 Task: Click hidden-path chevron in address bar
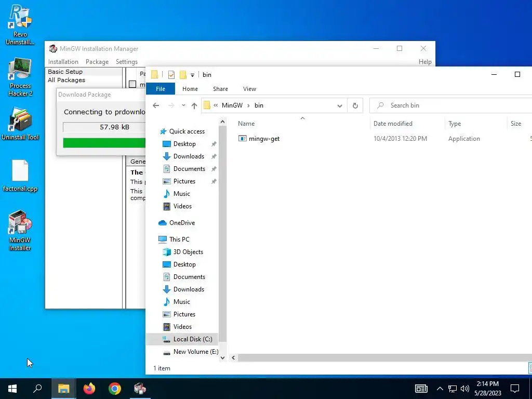(x=216, y=105)
